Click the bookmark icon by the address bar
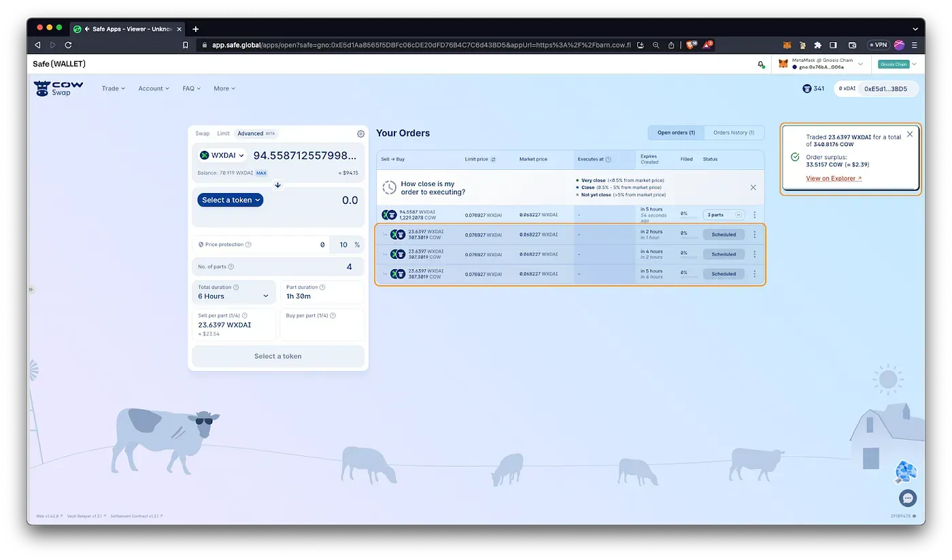Screen dimensions: 952x560 (186, 45)
